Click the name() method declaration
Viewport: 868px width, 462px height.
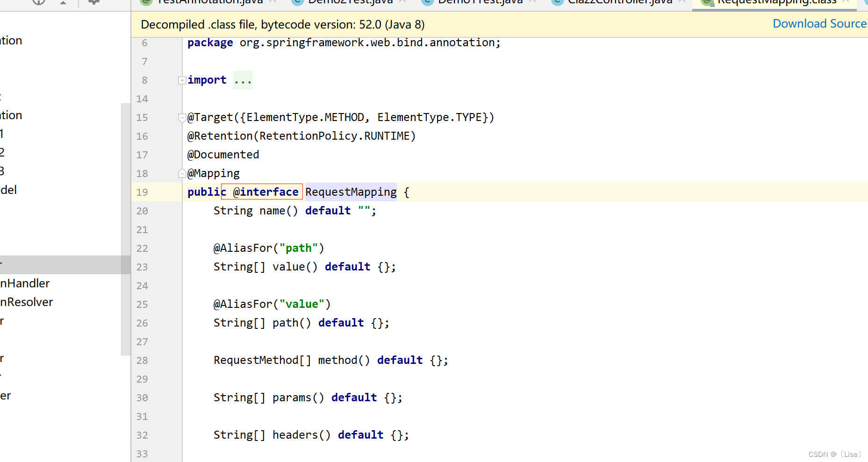tap(279, 211)
